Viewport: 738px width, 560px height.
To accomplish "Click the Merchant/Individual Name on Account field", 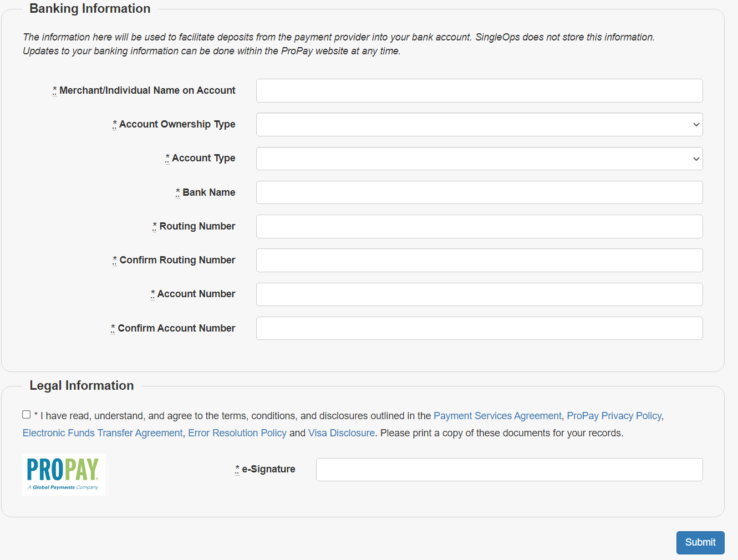I will [479, 91].
